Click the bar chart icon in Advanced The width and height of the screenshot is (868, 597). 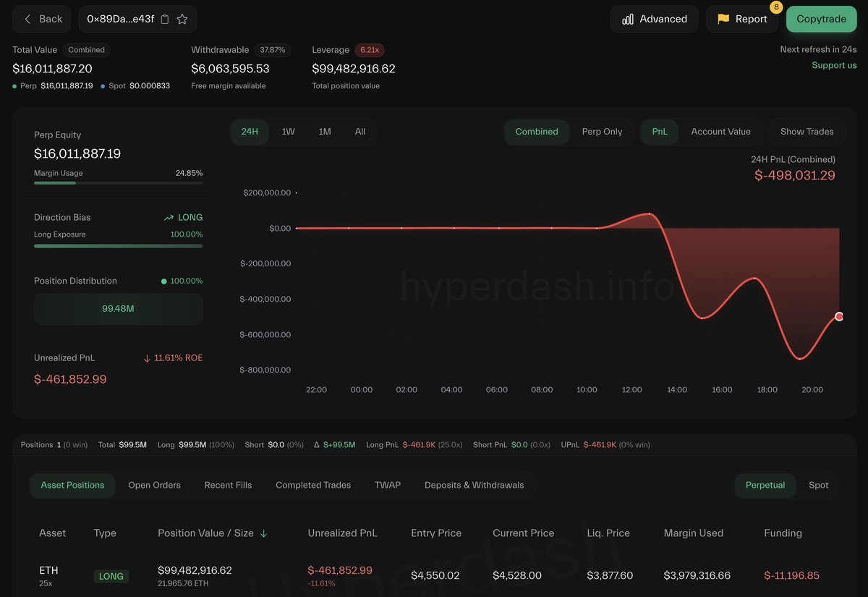[x=628, y=20]
